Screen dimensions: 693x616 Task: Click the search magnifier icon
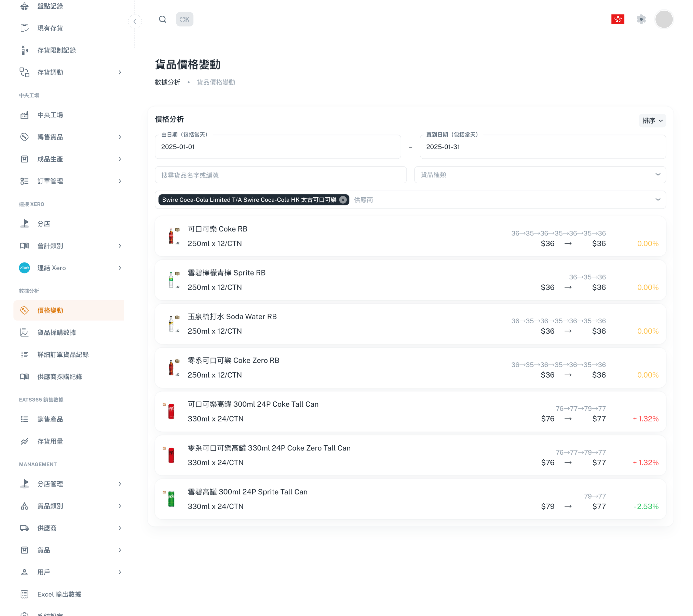tap(163, 19)
